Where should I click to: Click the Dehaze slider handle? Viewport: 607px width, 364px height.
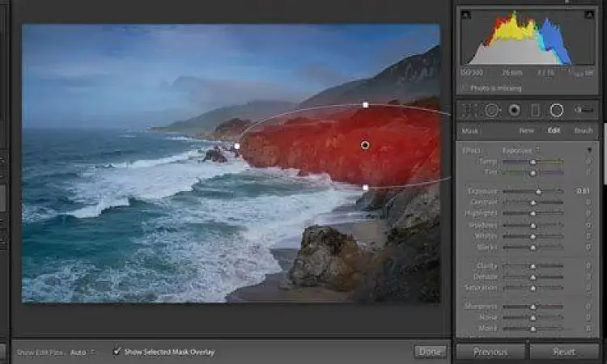click(533, 277)
